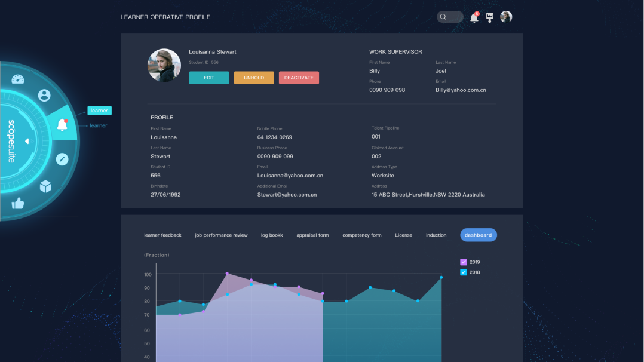This screenshot has width=644, height=362.
Task: Switch to the learner feedback tab
Action: 162,235
